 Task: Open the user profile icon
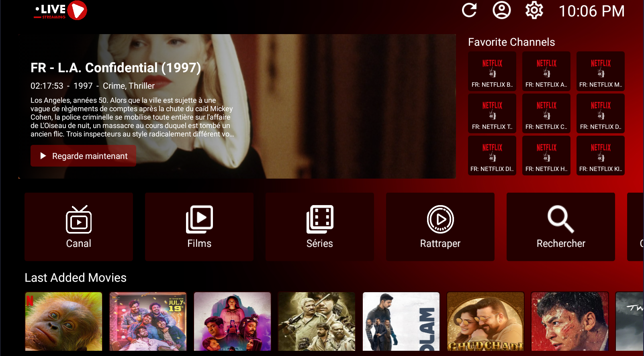[x=502, y=10]
